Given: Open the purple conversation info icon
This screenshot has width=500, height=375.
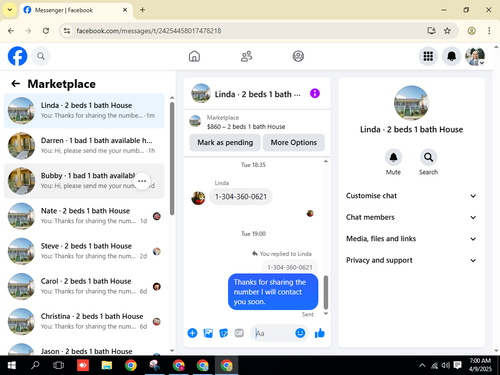Looking at the screenshot, I should (x=315, y=93).
